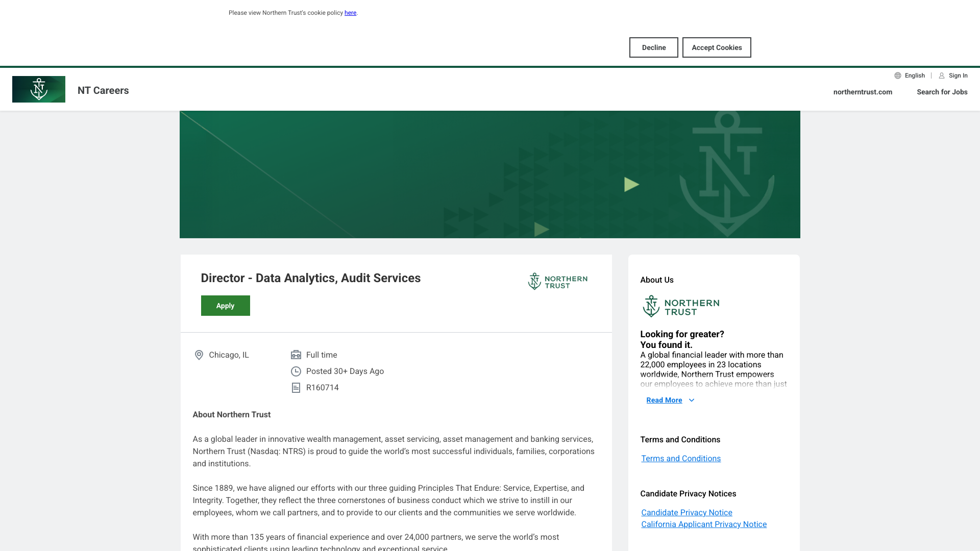Open the Terms and Conditions link
This screenshot has height=551, width=980.
pos(681,459)
